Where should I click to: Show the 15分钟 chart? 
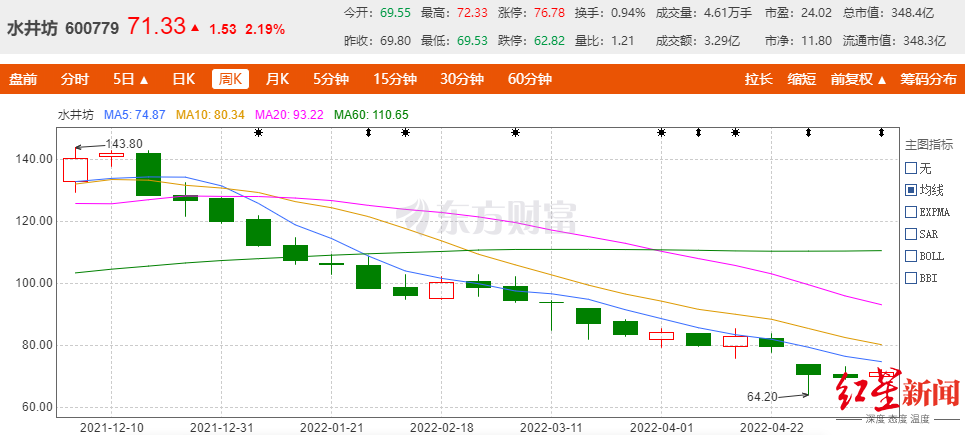[x=395, y=79]
